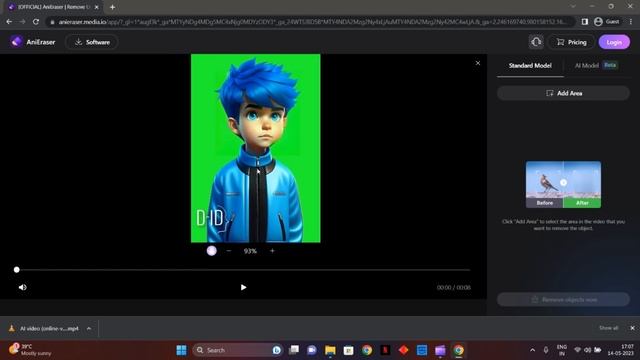Click the ENG IN language indicator
This screenshot has width=640, height=360.
pos(562,350)
